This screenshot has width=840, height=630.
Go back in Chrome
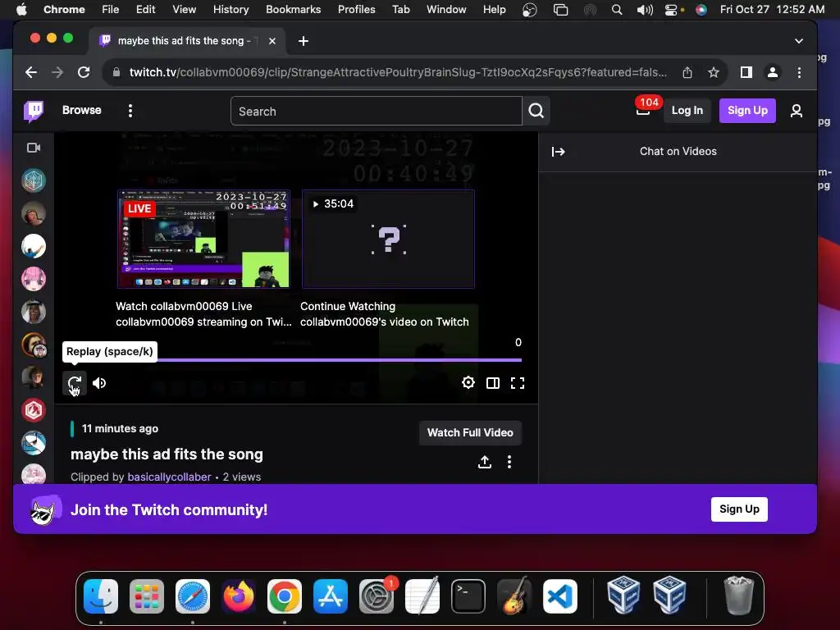(x=31, y=72)
